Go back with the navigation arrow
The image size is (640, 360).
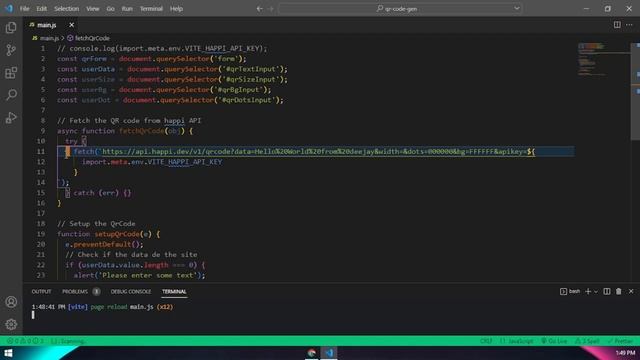click(x=259, y=9)
